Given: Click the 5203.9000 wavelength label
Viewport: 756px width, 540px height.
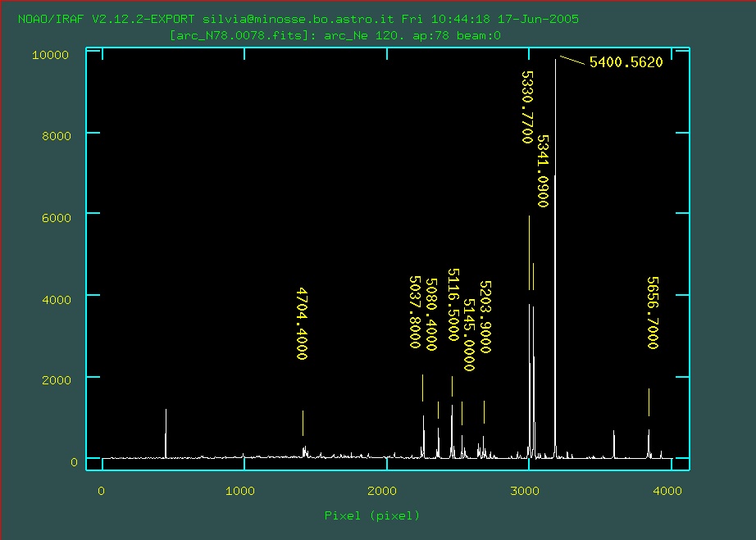Looking at the screenshot, I should point(485,316).
